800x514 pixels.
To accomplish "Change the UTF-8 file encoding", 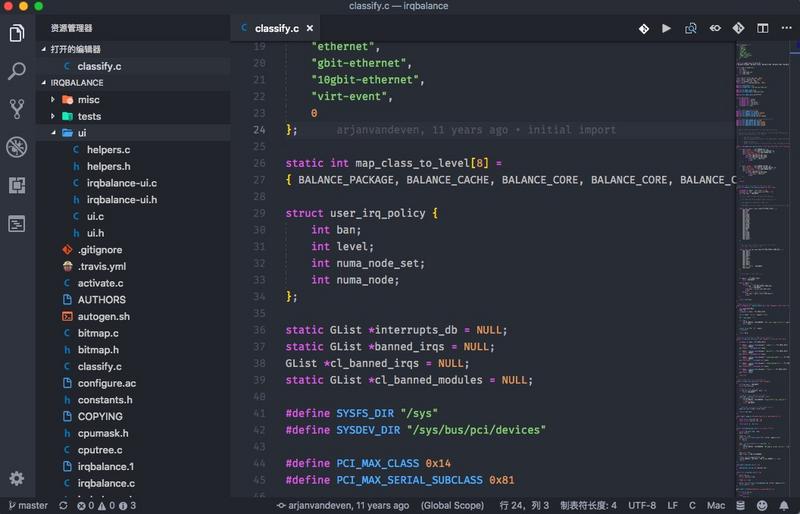I will [642, 505].
